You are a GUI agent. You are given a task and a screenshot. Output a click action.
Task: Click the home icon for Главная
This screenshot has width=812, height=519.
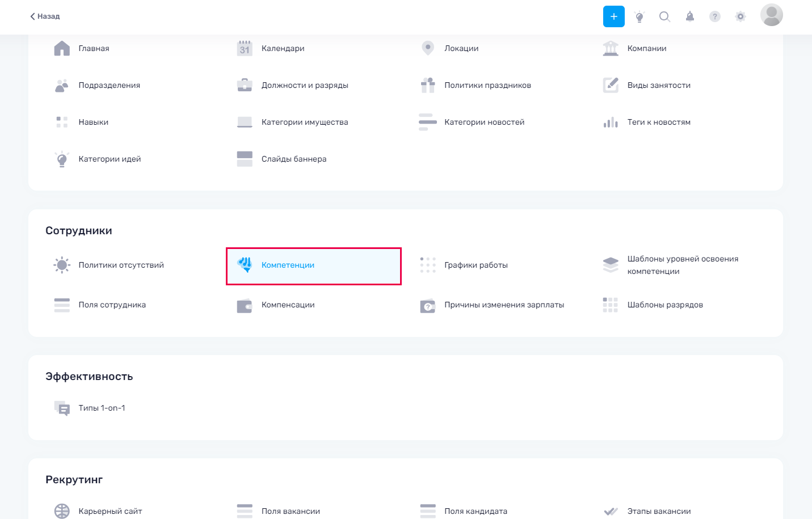[x=62, y=48]
